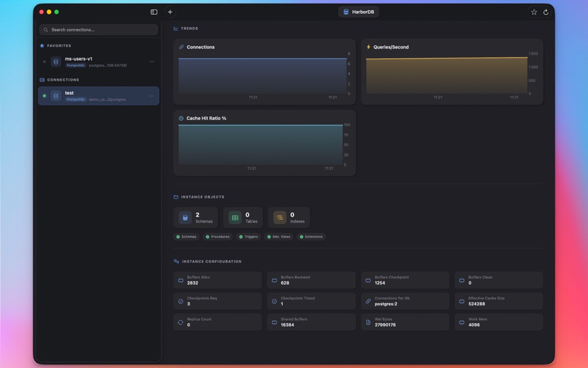
Task: Toggle the Extensions filter pill
Action: 312,236
